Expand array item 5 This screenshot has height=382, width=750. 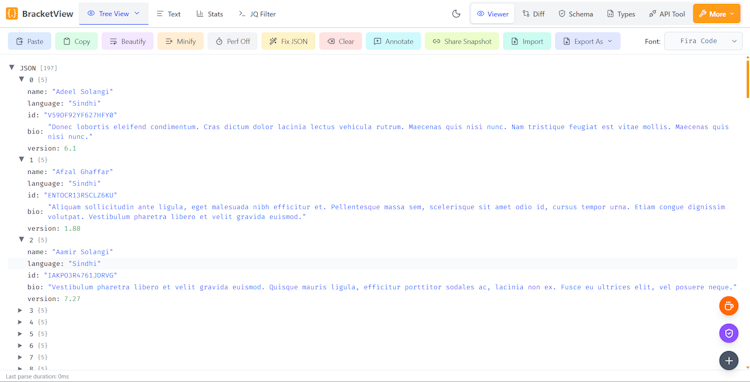pyautogui.click(x=21, y=333)
